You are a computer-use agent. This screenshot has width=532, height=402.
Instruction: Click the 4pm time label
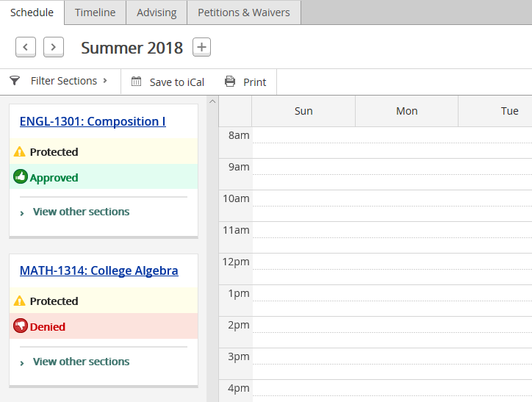pyautogui.click(x=239, y=388)
